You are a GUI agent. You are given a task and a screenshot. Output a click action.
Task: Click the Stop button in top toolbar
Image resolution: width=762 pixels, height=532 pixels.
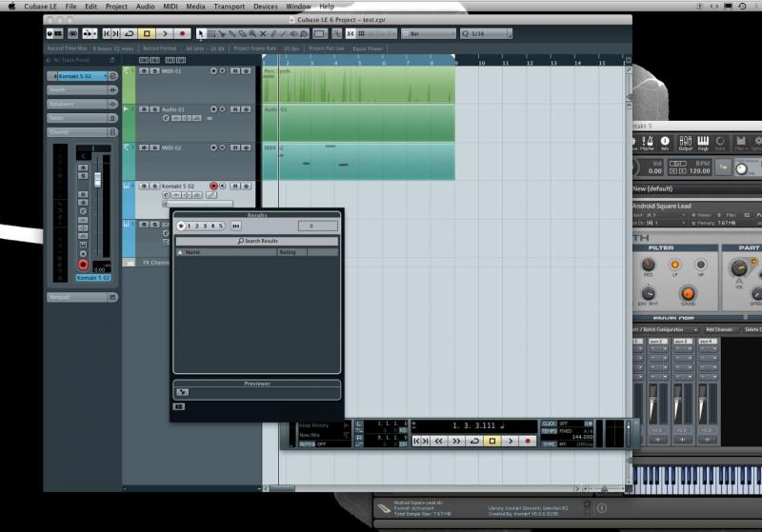pyautogui.click(x=147, y=33)
